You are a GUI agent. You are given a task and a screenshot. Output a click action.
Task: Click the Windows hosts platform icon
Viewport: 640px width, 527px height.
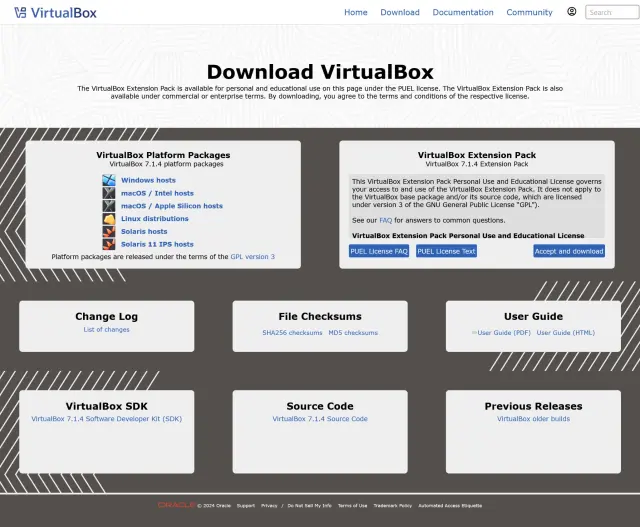[109, 180]
